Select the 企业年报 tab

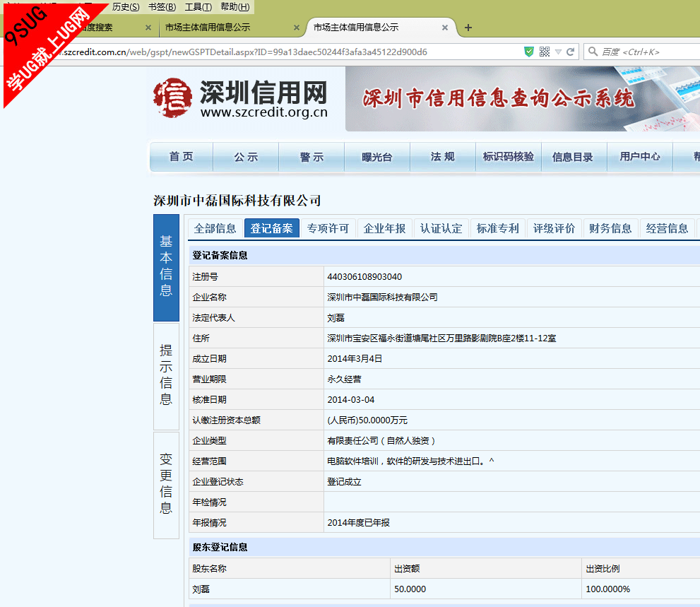pos(384,228)
